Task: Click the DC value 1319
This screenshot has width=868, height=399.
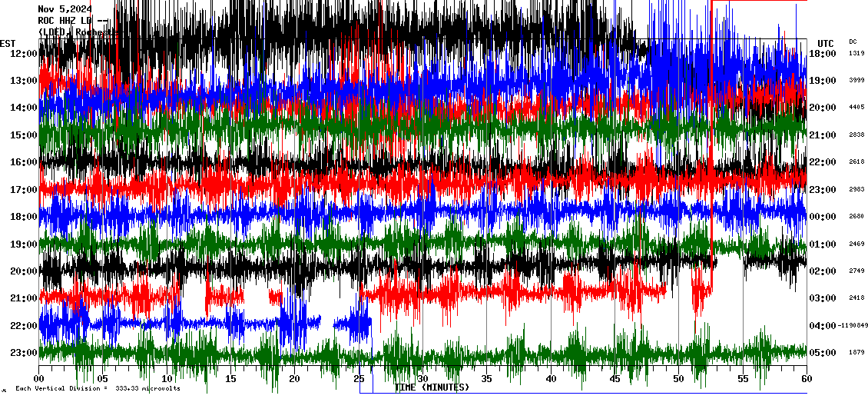Action: [856, 54]
